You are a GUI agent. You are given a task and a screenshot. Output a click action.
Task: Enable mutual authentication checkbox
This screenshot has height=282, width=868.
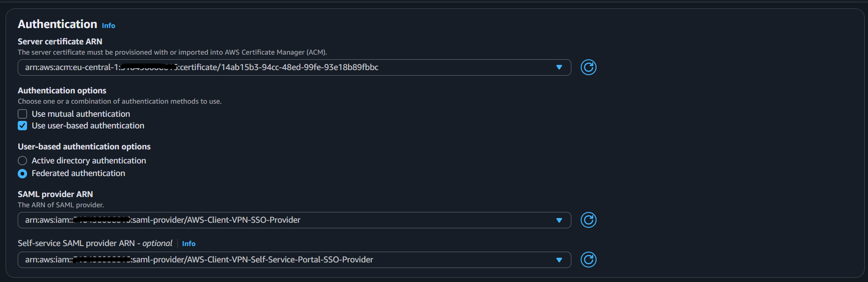click(x=22, y=113)
